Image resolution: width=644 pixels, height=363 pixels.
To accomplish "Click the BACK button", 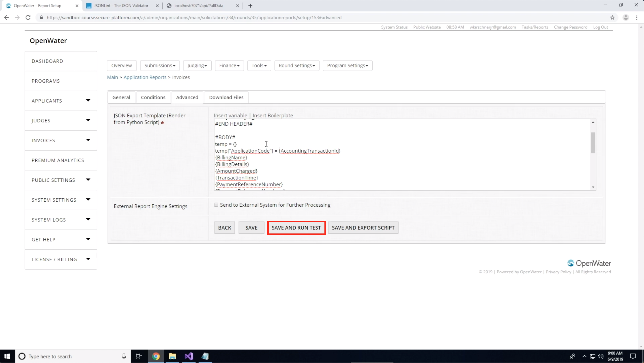I will coord(225,228).
